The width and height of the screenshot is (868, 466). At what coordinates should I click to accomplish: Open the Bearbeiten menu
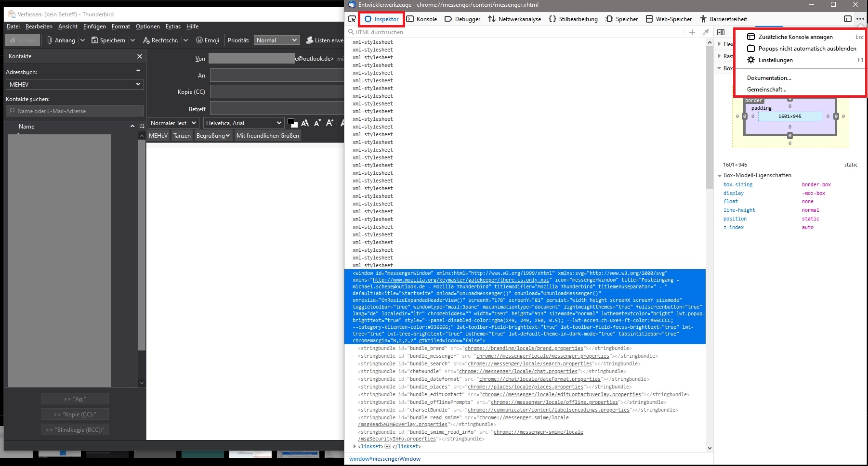(x=39, y=26)
